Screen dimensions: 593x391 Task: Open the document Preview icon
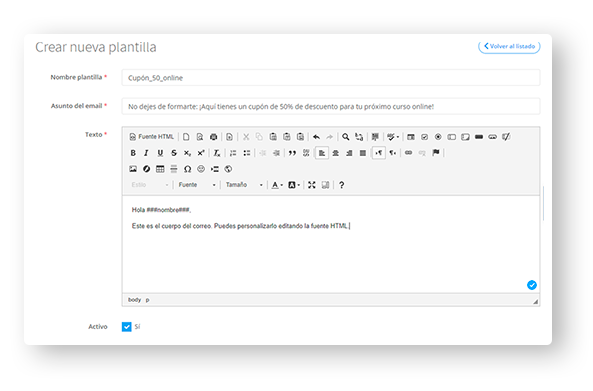tap(200, 137)
